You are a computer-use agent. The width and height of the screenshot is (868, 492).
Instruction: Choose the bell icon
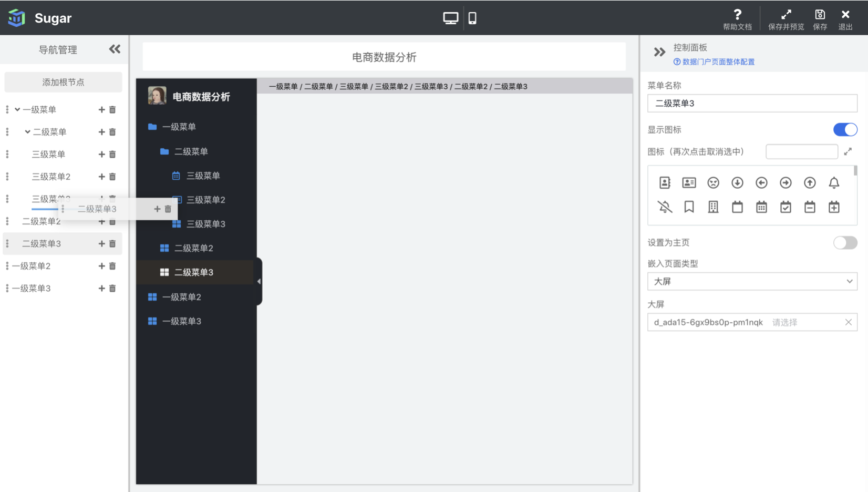coord(834,182)
